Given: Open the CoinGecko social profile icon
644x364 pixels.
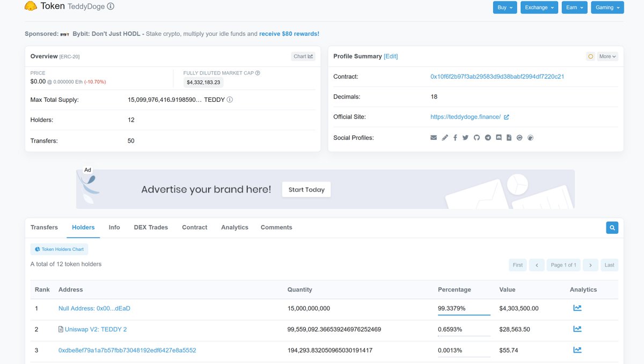Looking at the screenshot, I should (531, 138).
